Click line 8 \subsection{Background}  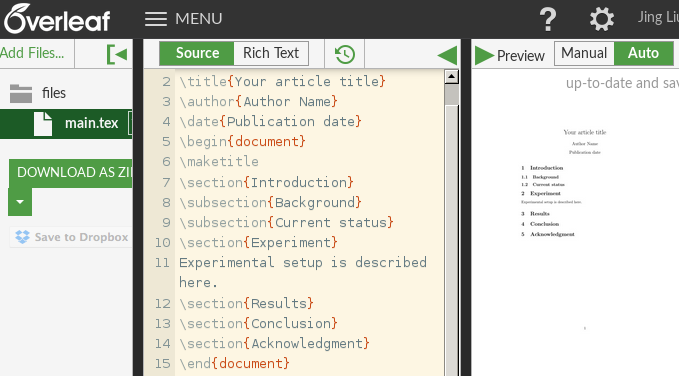pyautogui.click(x=270, y=203)
